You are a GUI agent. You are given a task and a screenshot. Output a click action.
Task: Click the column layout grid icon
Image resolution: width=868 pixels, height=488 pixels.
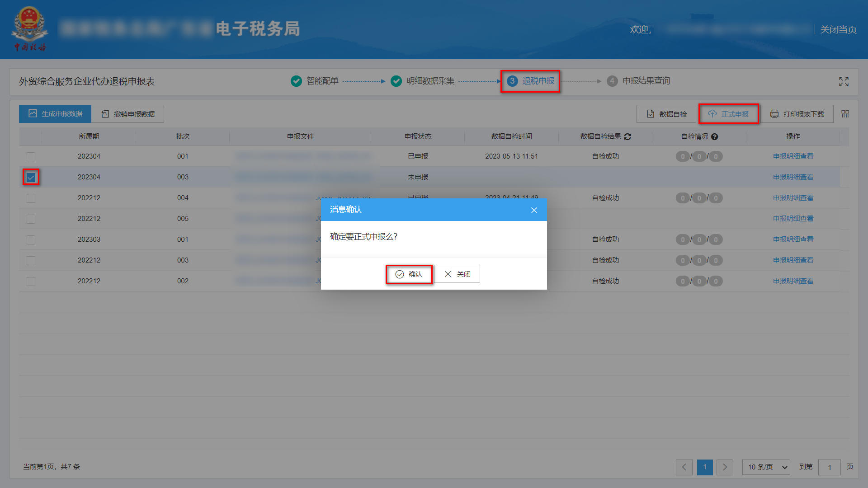pos(844,113)
